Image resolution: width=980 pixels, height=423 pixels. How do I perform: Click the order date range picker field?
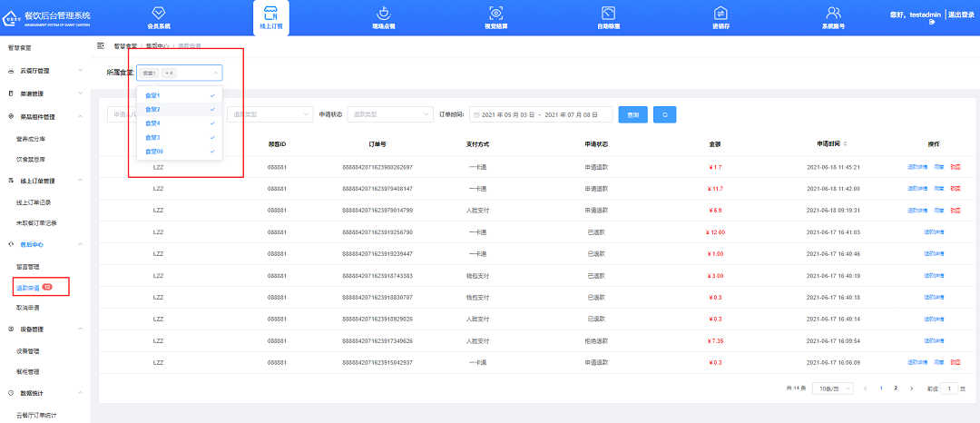point(540,114)
